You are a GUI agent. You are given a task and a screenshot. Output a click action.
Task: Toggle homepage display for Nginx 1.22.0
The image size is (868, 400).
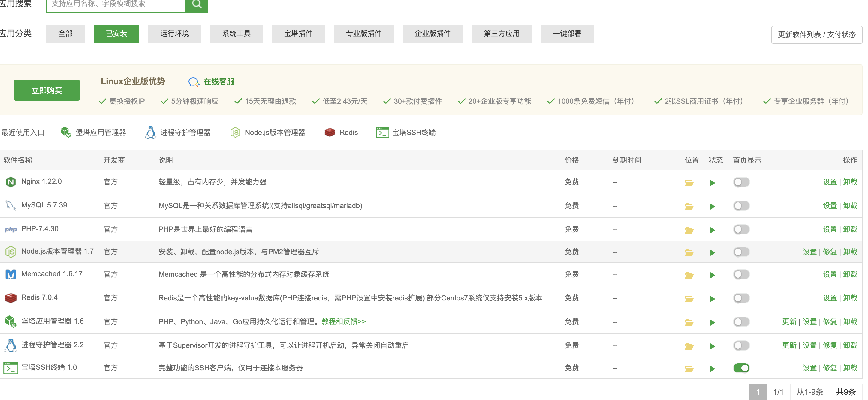point(741,182)
